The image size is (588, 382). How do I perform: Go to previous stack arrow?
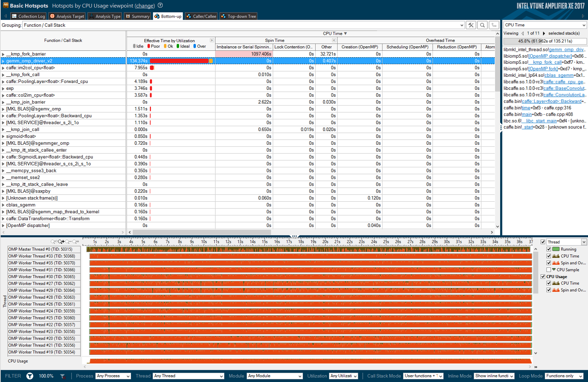(523, 33)
